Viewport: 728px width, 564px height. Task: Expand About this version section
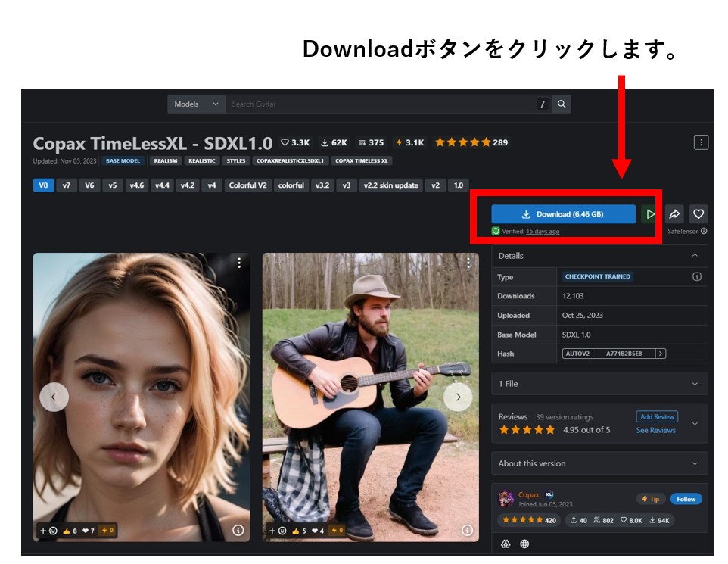point(599,463)
